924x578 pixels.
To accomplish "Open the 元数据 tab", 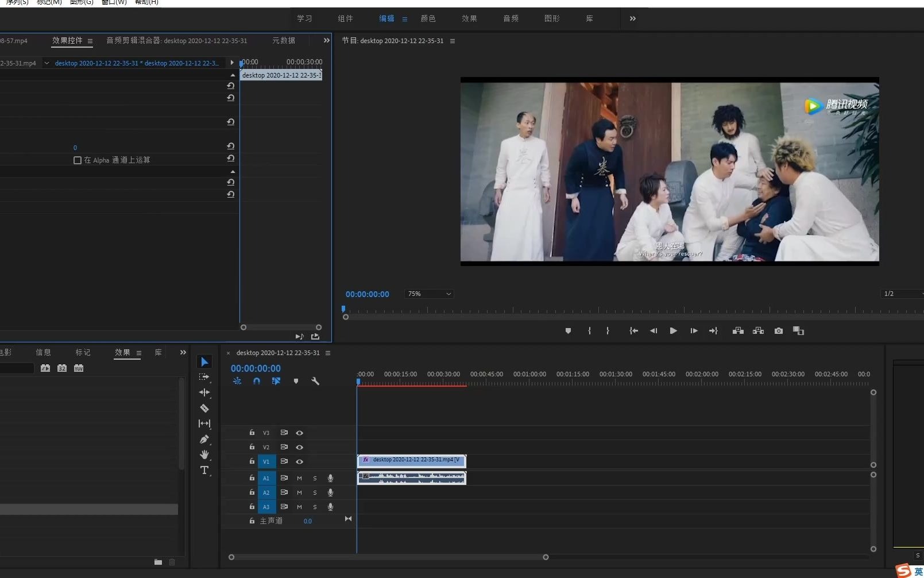I will click(x=284, y=40).
